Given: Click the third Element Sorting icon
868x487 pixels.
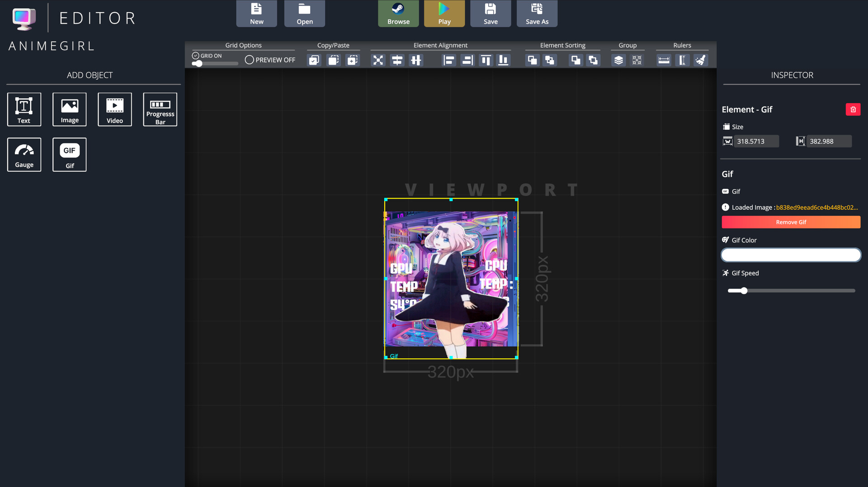Looking at the screenshot, I should [576, 60].
